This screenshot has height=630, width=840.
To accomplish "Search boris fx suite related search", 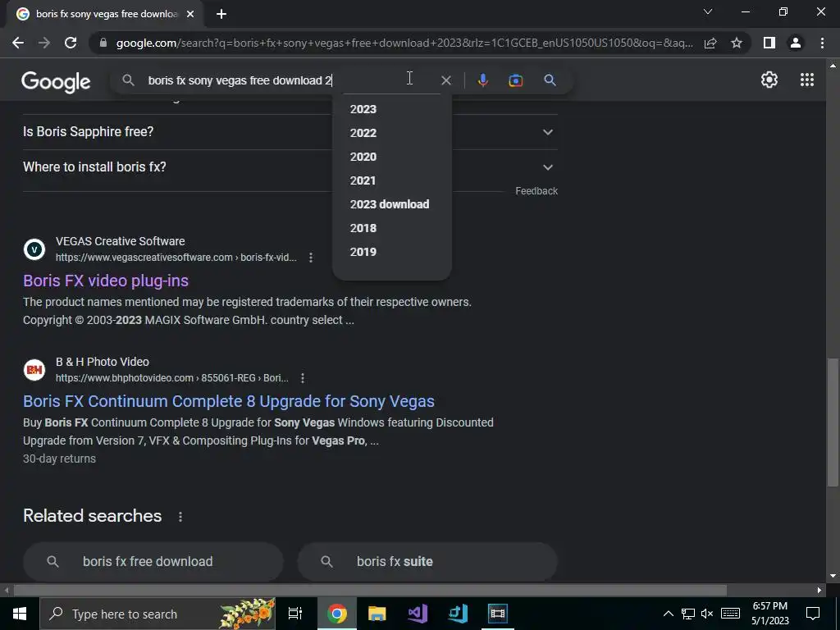I will click(x=427, y=561).
